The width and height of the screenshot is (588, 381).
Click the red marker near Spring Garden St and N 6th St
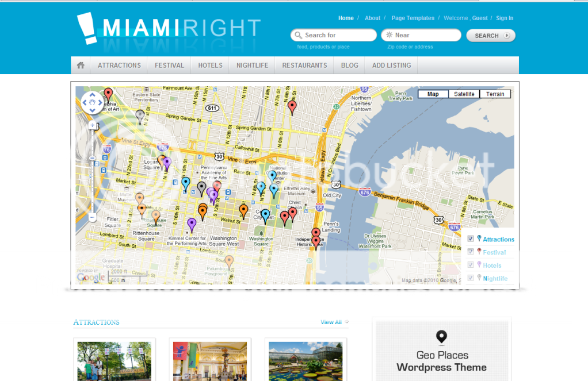pos(292,108)
